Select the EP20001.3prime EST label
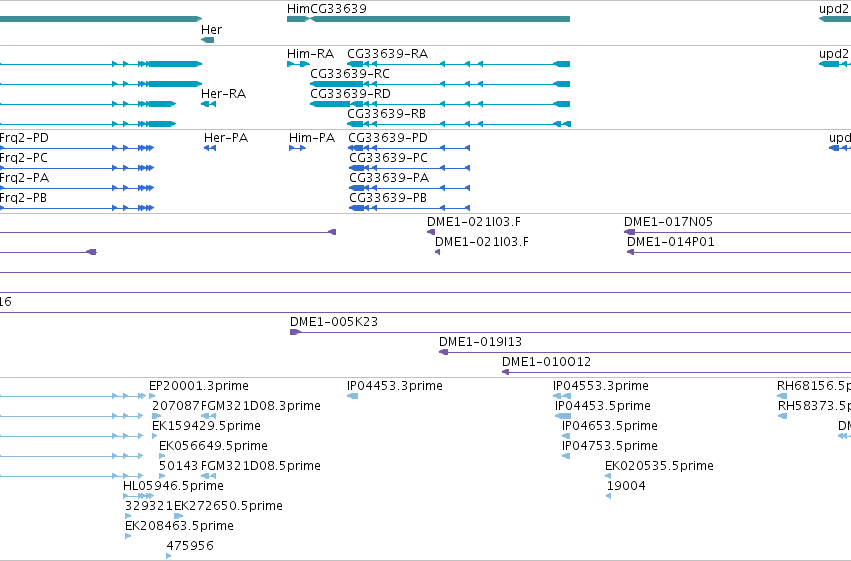Screen dimensions: 851x561 tap(199, 386)
